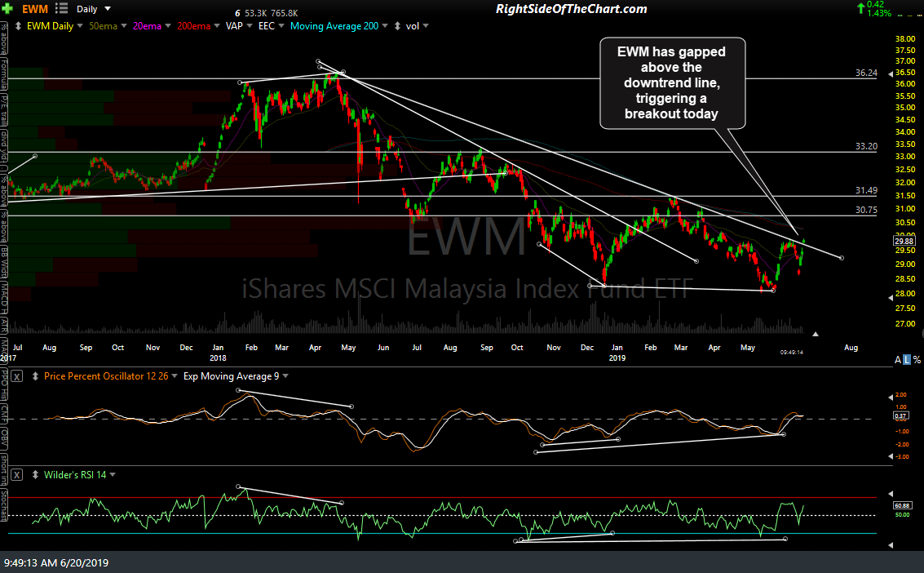The image size is (924, 573).
Task: Click the price scale arrows icon on EWM Daily row
Action: (17, 25)
